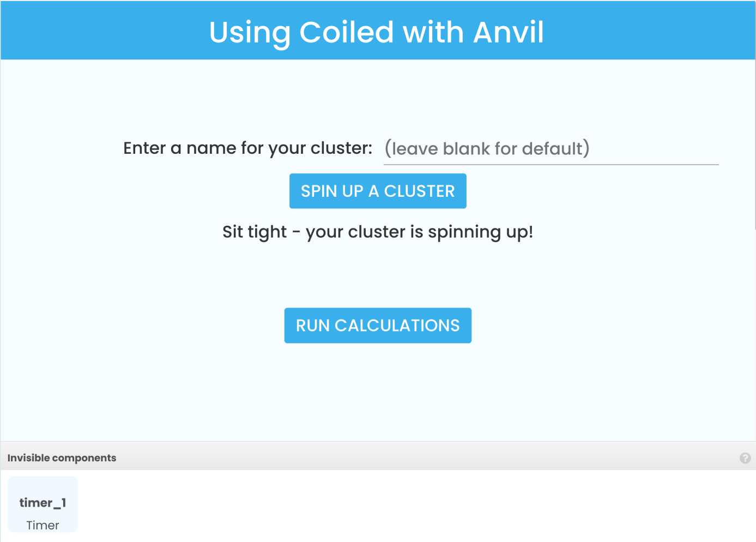This screenshot has width=756, height=542.
Task: Click the 'Using Coiled with Anvil' title
Action: [377, 32]
